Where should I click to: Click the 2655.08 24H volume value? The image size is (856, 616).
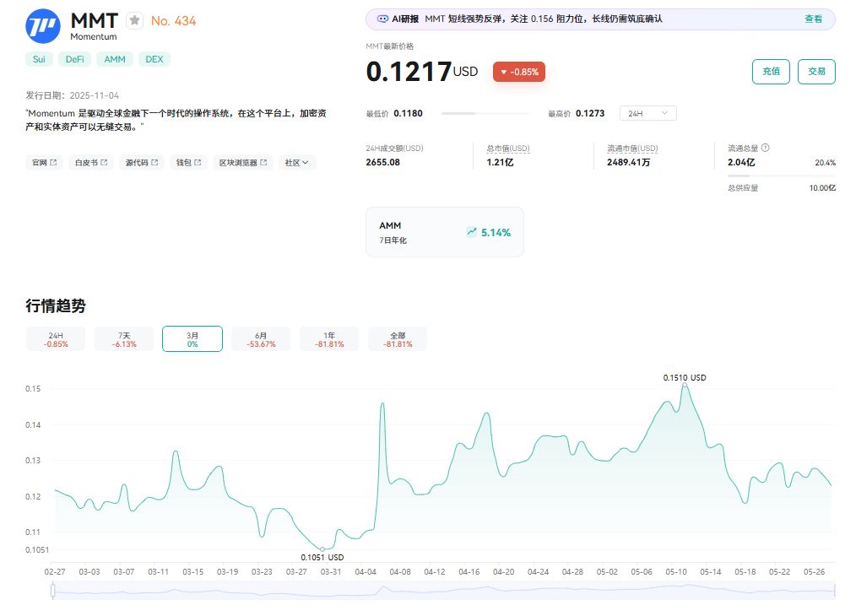tap(382, 162)
